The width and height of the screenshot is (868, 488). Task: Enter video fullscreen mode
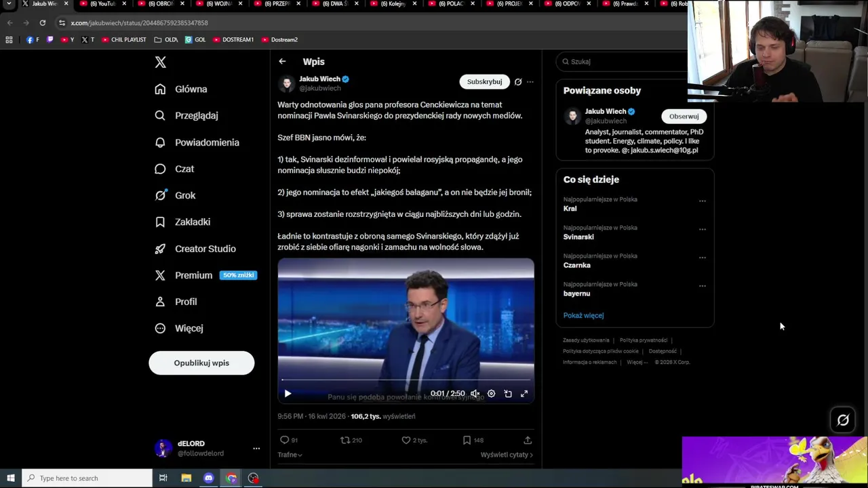click(524, 393)
